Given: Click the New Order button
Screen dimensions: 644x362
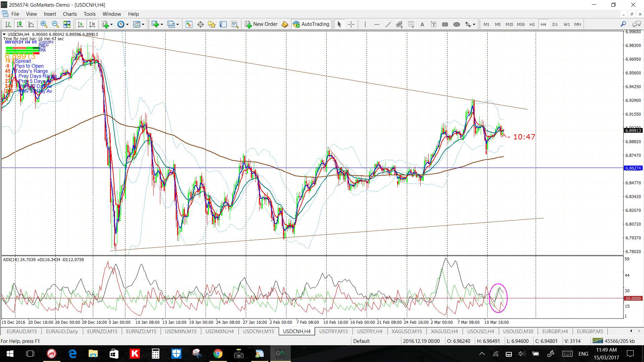Looking at the screenshot, I should [261, 24].
